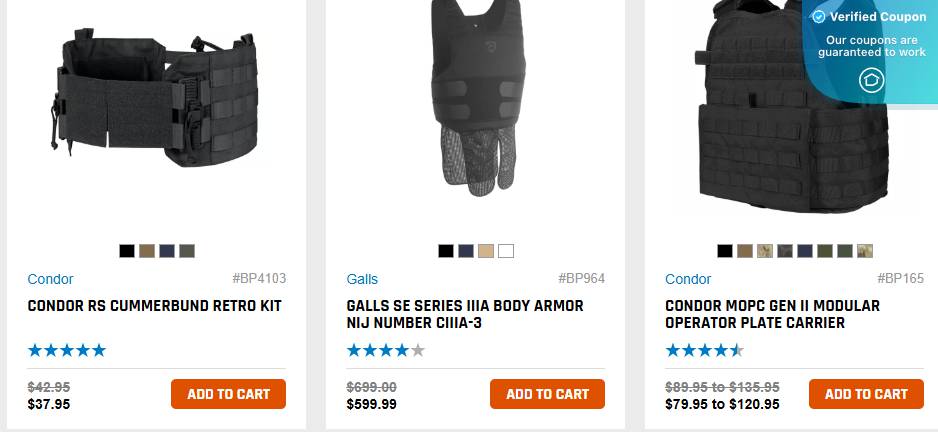The image size is (938, 432).
Task: Choose navy swatch for Condor RS Cummerbund
Action: [x=167, y=251]
